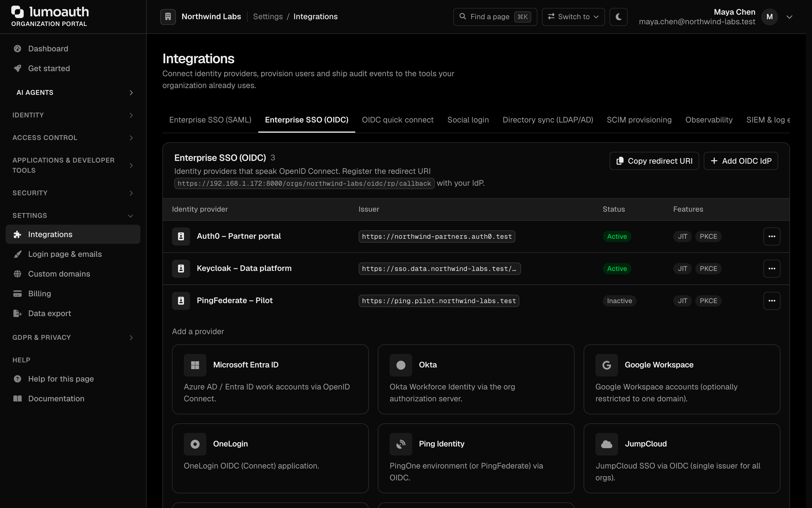Expand the Access Control section

[x=73, y=138]
